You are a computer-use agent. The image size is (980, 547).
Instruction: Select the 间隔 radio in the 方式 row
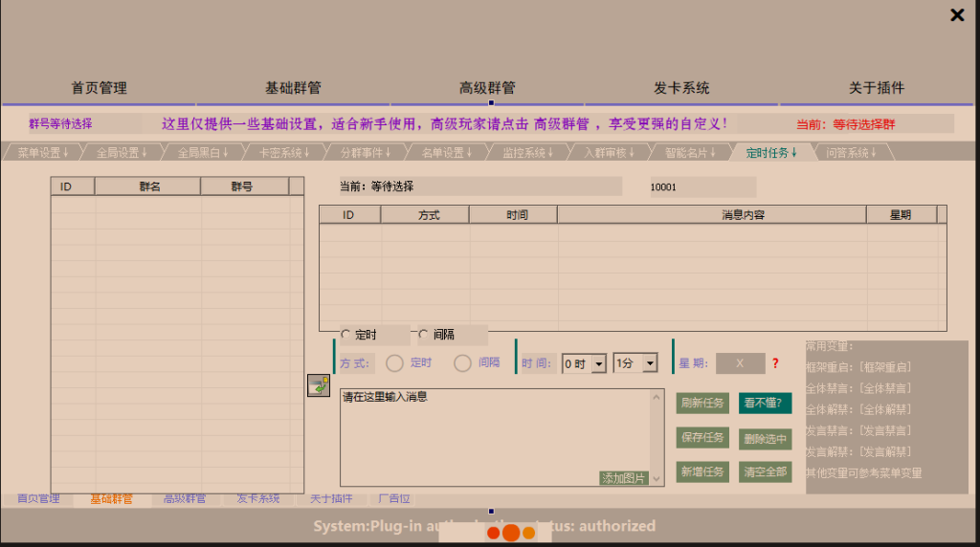tap(462, 362)
